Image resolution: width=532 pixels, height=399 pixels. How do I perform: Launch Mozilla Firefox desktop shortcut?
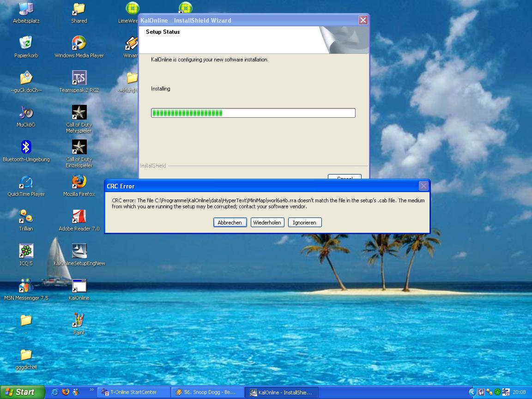click(79, 186)
